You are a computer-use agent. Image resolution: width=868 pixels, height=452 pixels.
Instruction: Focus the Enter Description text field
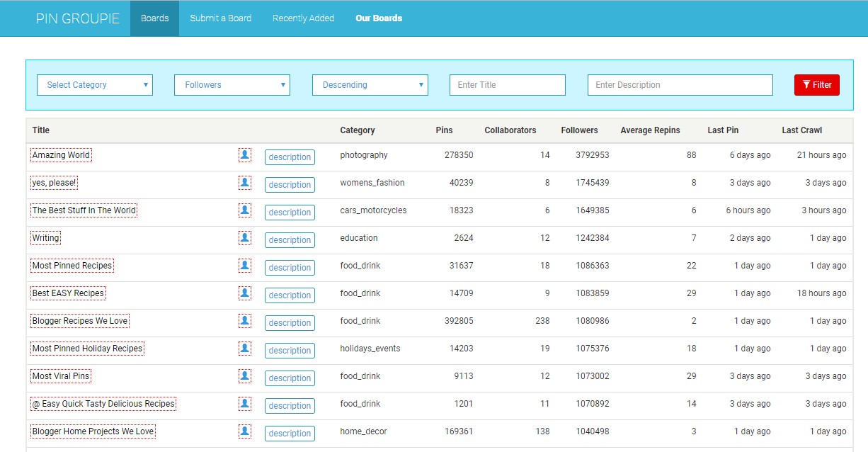click(x=680, y=85)
